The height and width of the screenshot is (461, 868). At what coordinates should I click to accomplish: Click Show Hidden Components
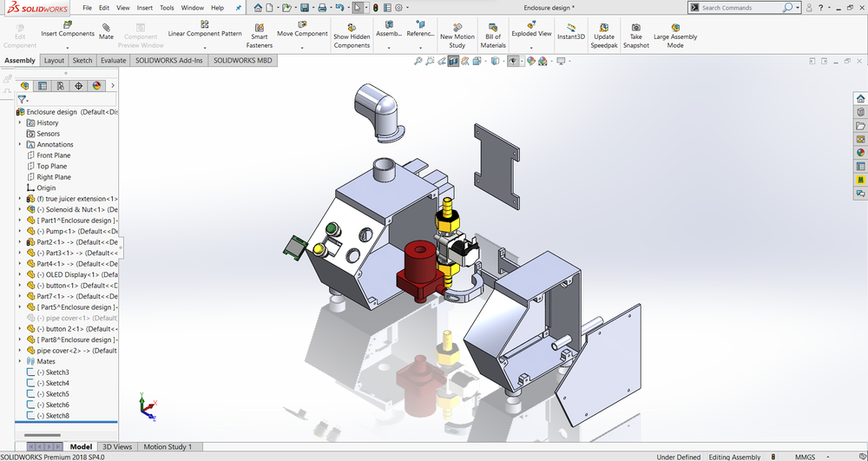[352, 35]
